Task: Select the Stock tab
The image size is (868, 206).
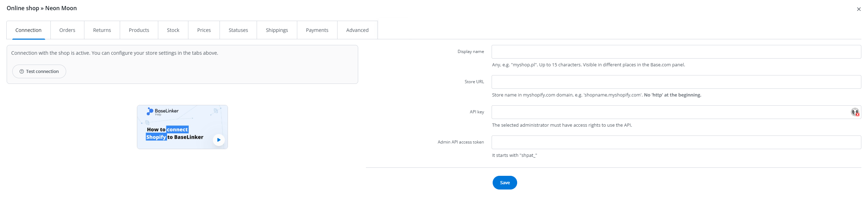Action: [173, 30]
